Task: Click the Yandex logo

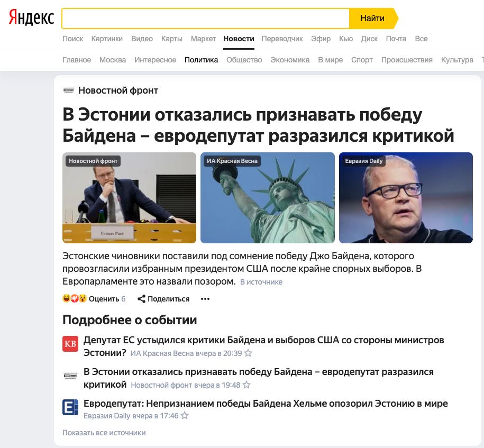Action: coord(31,17)
